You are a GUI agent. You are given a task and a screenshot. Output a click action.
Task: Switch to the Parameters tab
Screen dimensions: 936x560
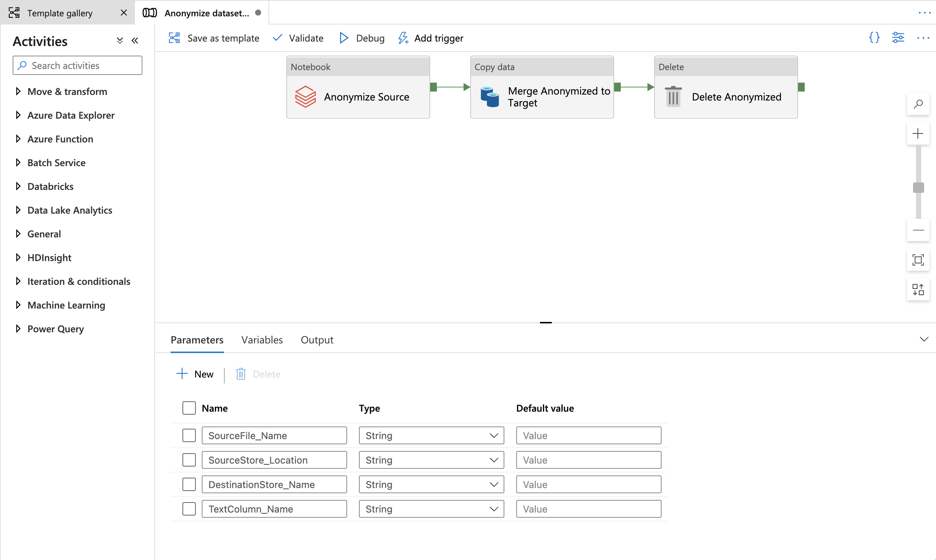click(x=197, y=340)
